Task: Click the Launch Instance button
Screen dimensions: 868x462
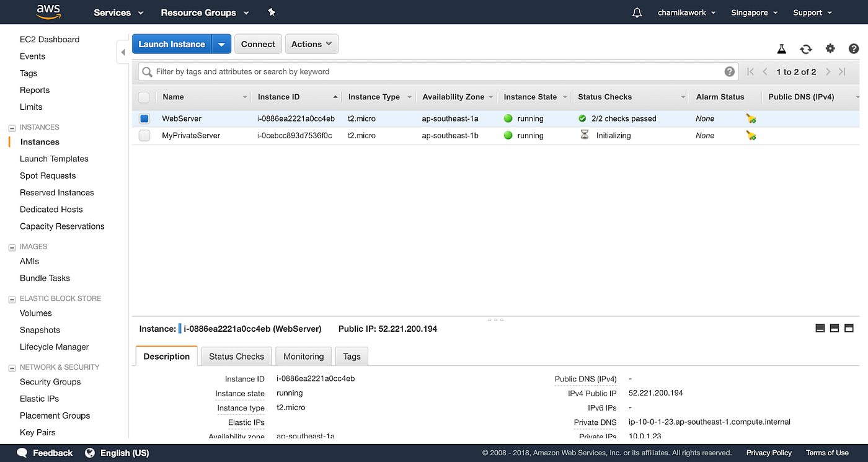Action: coord(172,44)
